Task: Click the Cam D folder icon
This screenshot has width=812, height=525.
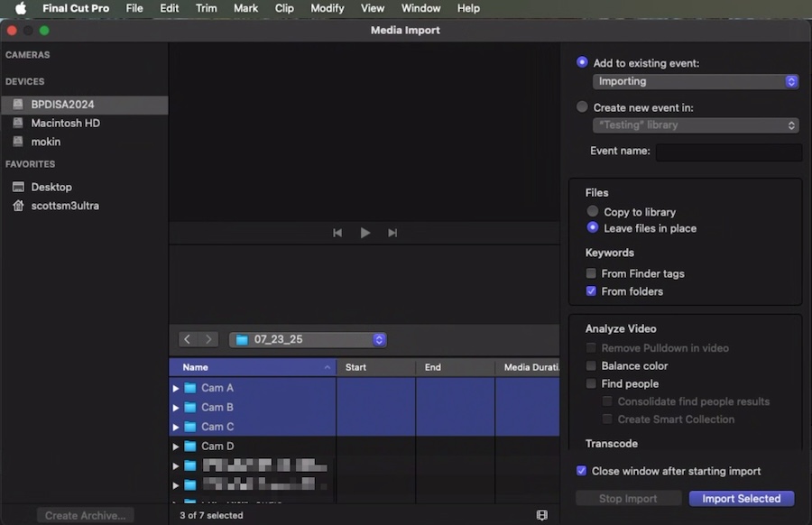Action: [190, 446]
